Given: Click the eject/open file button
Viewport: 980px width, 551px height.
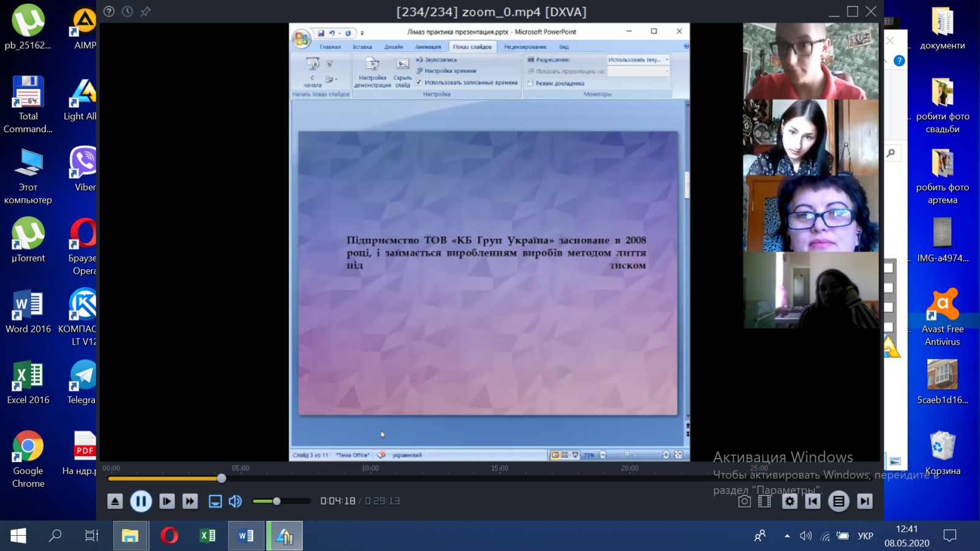Looking at the screenshot, I should tap(115, 501).
